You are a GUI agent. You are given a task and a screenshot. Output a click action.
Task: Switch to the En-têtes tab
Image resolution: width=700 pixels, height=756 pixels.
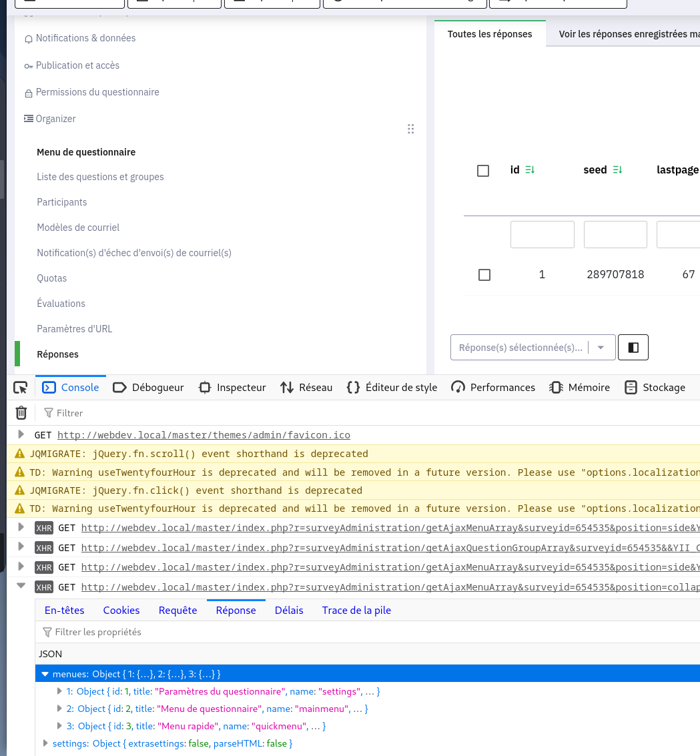pos(64,611)
